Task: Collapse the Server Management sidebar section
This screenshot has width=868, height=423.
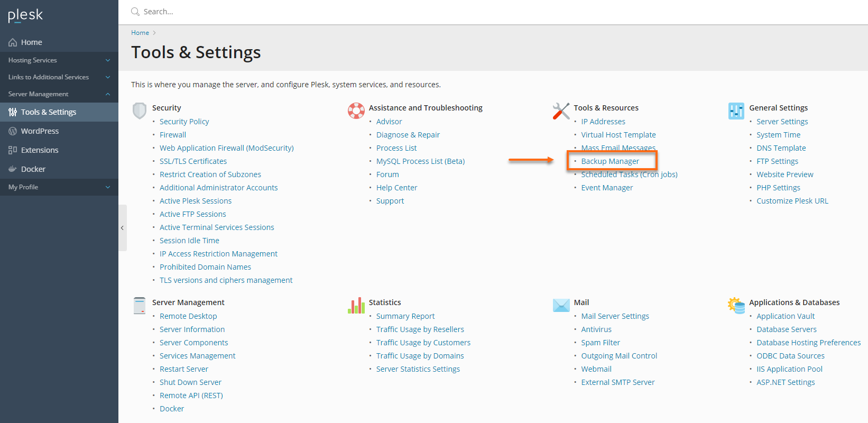Action: coord(59,94)
